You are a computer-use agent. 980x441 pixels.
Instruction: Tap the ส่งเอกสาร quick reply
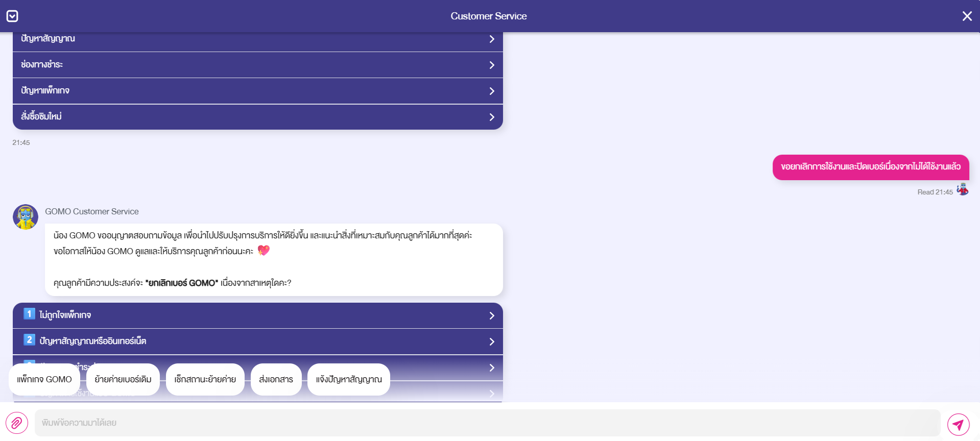(276, 379)
